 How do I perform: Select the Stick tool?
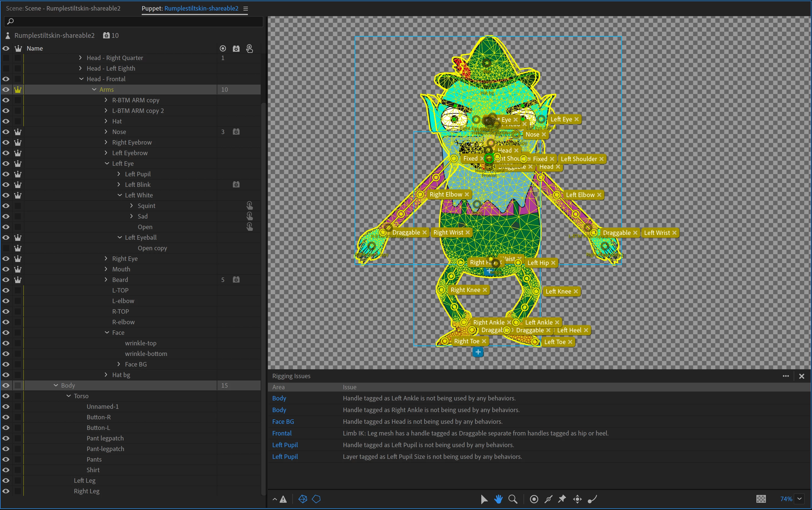click(x=548, y=499)
